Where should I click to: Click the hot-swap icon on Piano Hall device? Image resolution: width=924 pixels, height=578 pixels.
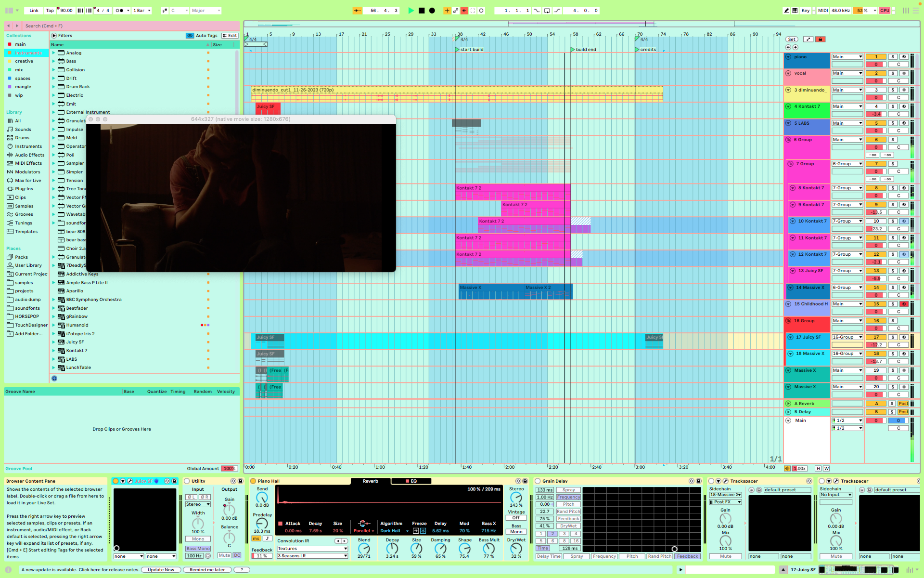pos(518,481)
